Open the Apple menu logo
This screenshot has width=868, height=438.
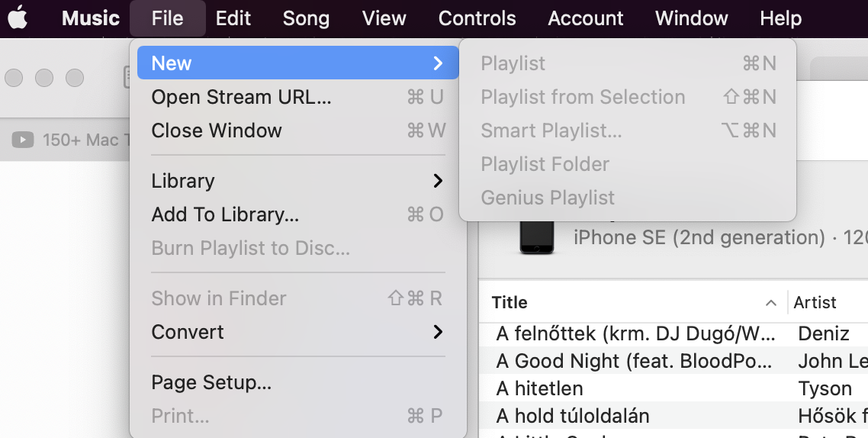tap(18, 18)
